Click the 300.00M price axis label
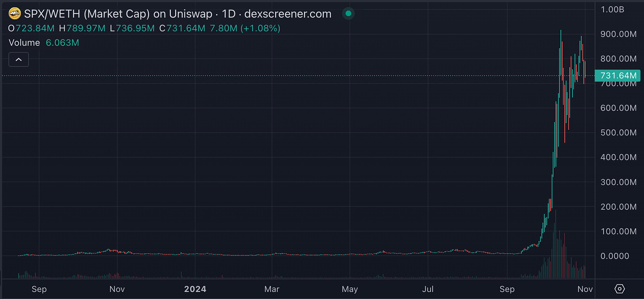The width and height of the screenshot is (644, 299). click(x=618, y=182)
